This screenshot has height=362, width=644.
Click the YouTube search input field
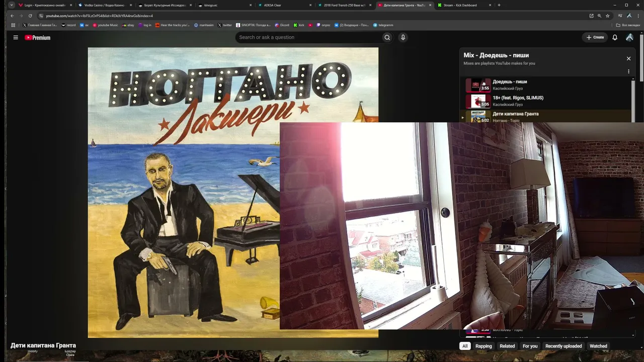(x=308, y=37)
